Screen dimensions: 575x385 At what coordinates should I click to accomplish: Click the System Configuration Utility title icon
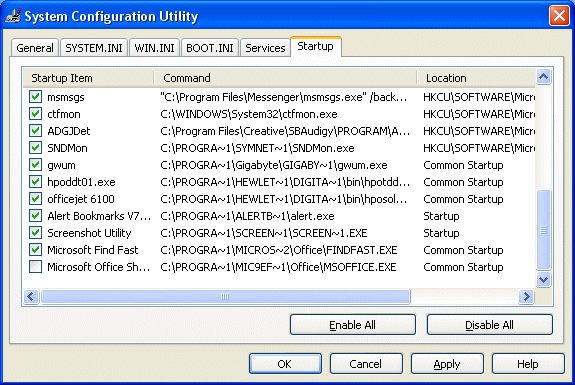pyautogui.click(x=13, y=16)
